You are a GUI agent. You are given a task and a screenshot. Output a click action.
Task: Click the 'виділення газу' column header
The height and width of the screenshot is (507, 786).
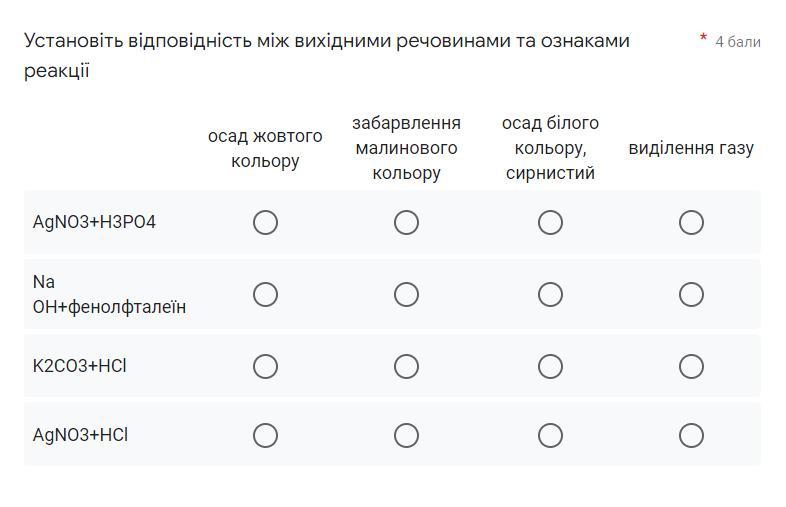tap(691, 148)
